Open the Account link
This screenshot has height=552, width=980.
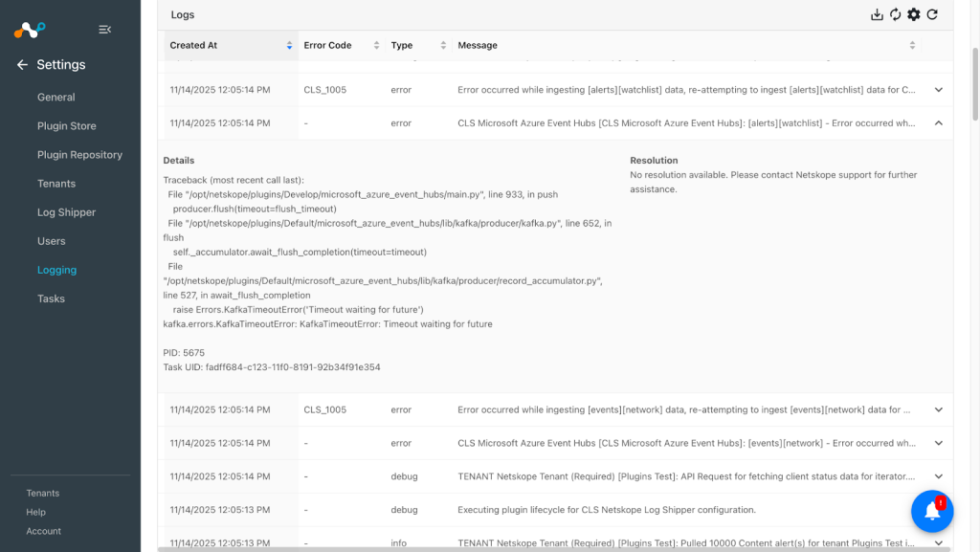pyautogui.click(x=44, y=531)
